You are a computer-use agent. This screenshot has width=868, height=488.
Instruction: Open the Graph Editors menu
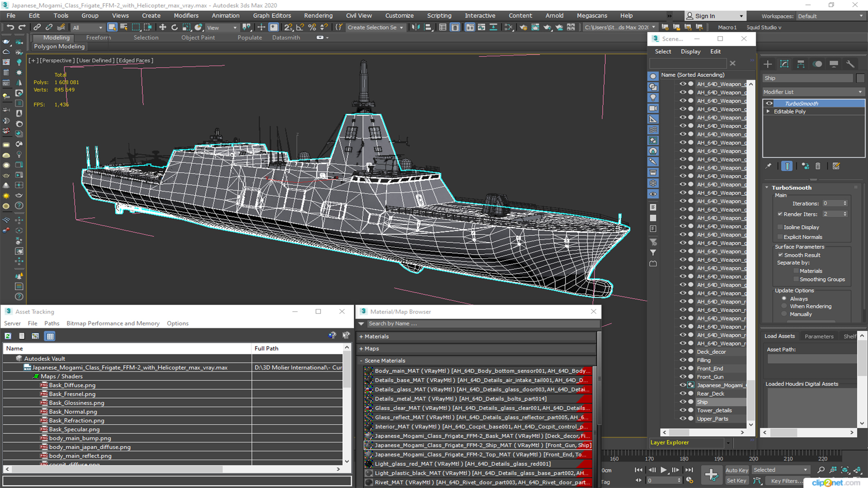272,15
